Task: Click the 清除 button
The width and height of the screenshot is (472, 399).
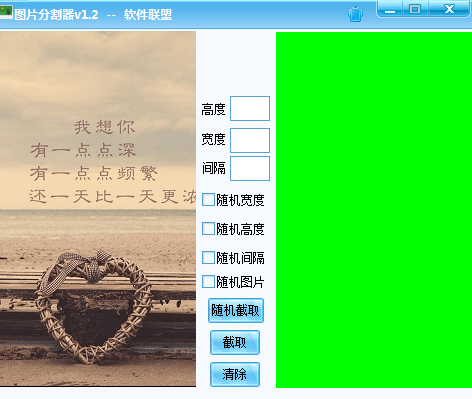Action: pyautogui.click(x=235, y=374)
